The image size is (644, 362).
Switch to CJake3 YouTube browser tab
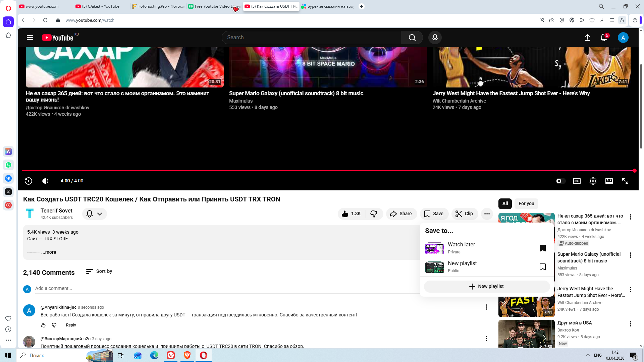click(100, 6)
